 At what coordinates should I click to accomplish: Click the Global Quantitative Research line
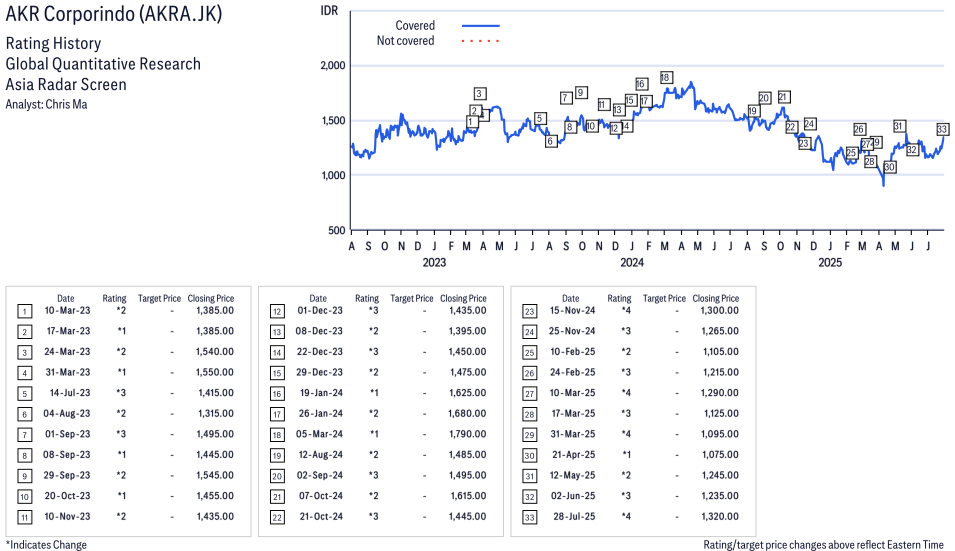(103, 64)
